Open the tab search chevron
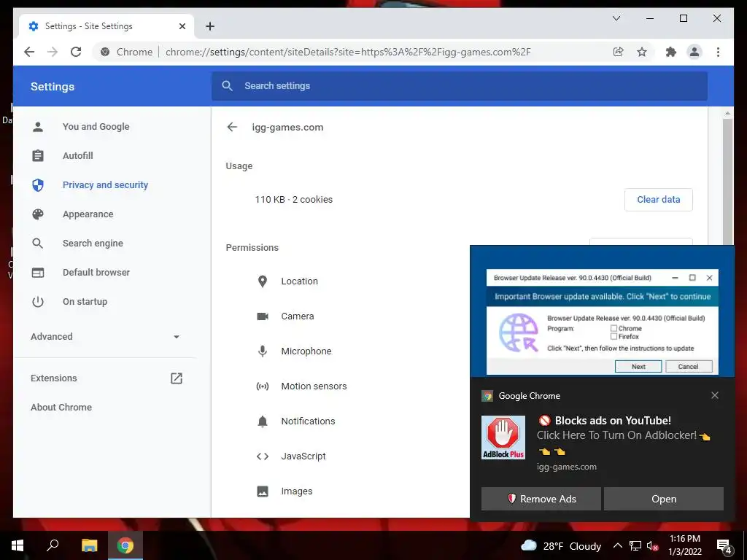 (x=616, y=18)
